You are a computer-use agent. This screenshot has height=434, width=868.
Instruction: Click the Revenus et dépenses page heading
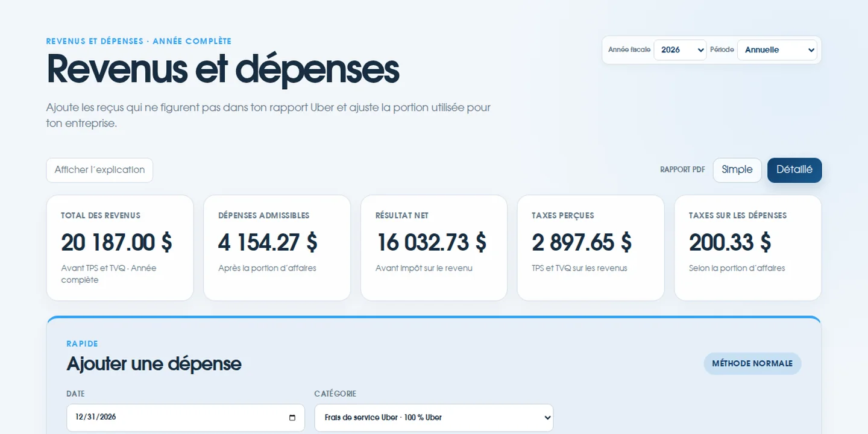click(x=223, y=69)
